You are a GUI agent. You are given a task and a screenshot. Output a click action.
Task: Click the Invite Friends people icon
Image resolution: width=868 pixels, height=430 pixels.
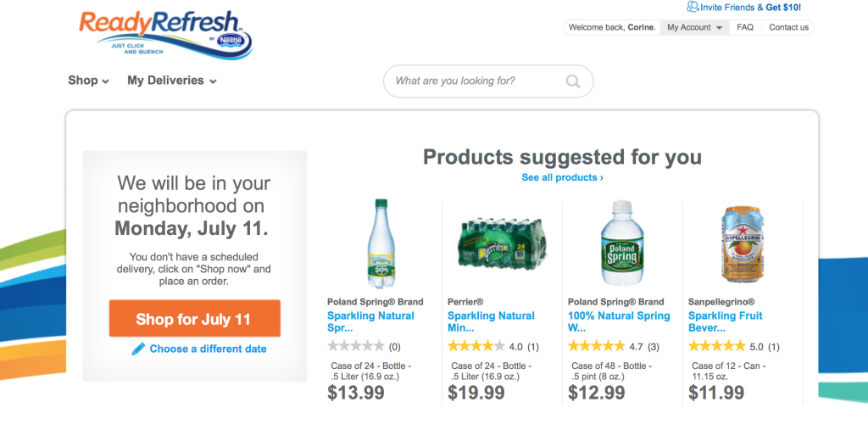pyautogui.click(x=693, y=7)
